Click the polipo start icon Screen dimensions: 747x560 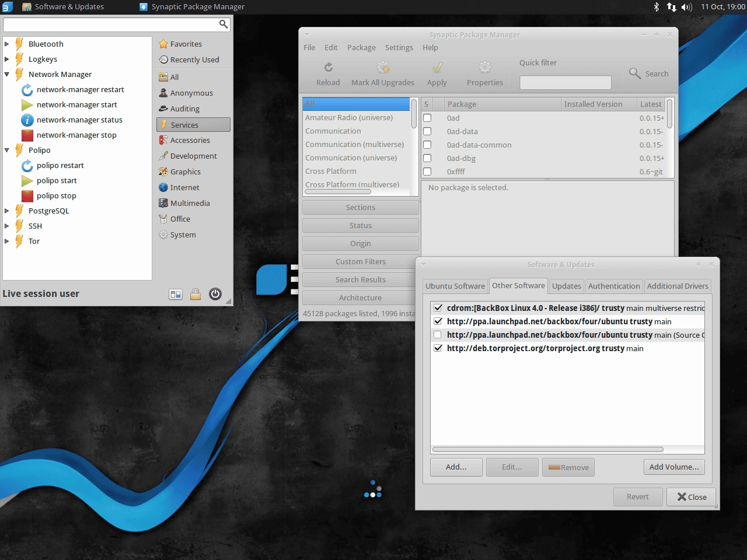point(27,181)
